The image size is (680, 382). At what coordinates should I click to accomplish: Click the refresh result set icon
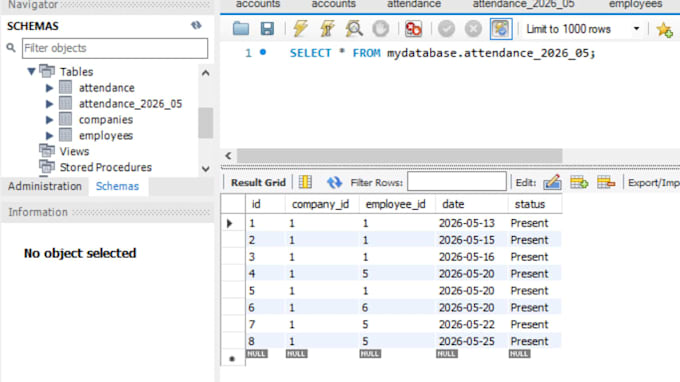(334, 183)
